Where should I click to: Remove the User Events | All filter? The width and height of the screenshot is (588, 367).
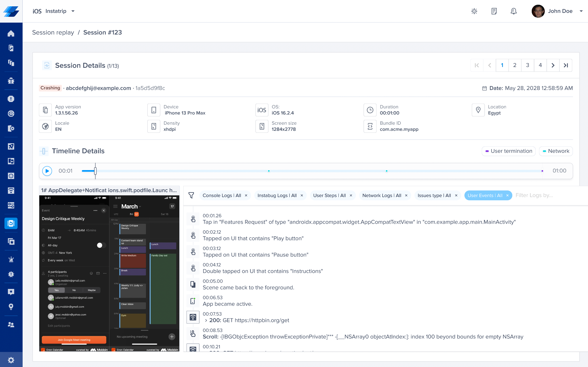click(507, 195)
